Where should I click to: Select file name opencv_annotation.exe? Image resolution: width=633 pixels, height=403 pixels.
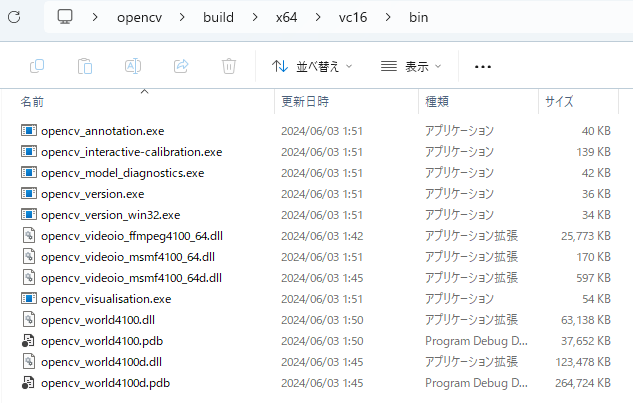[103, 131]
